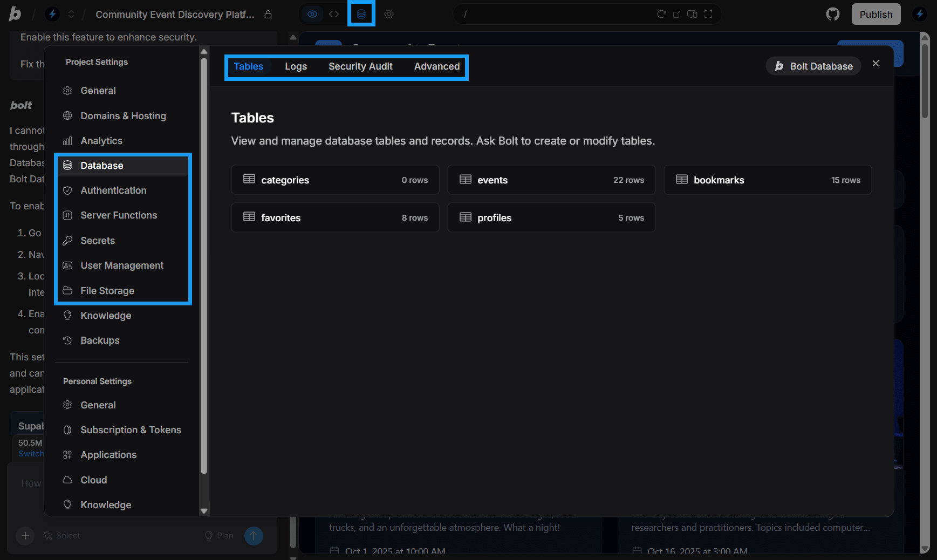Click the lock icon next to project name
This screenshot has width=937, height=560.
(268, 15)
